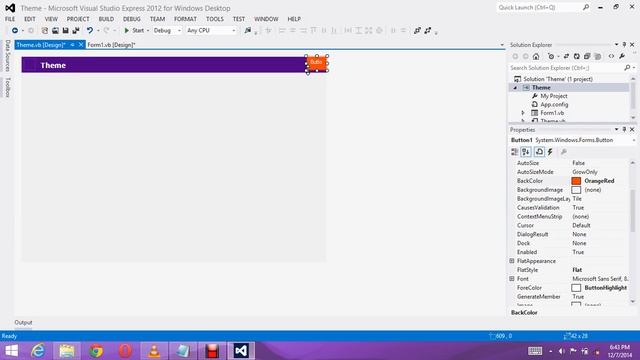Click the ForeColor ButtonHighlight swatch
Screen dimensions: 640x360
(x=576, y=288)
